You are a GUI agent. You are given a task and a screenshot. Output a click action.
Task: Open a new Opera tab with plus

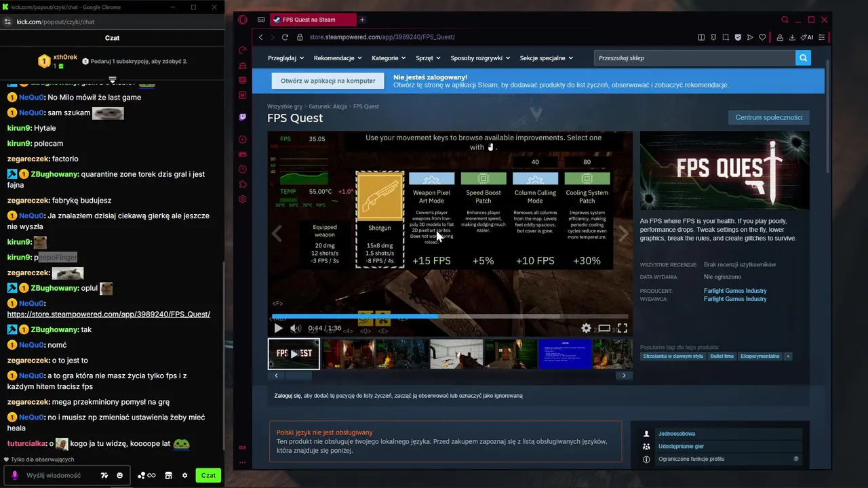[x=362, y=20]
